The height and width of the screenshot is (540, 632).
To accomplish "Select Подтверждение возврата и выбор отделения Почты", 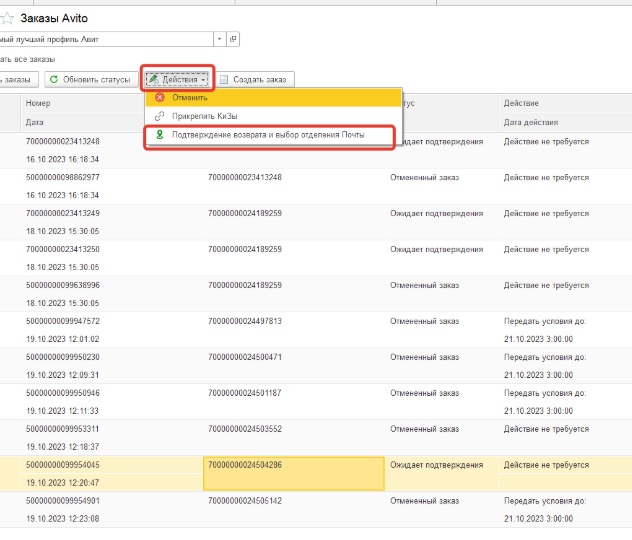I will [x=268, y=134].
